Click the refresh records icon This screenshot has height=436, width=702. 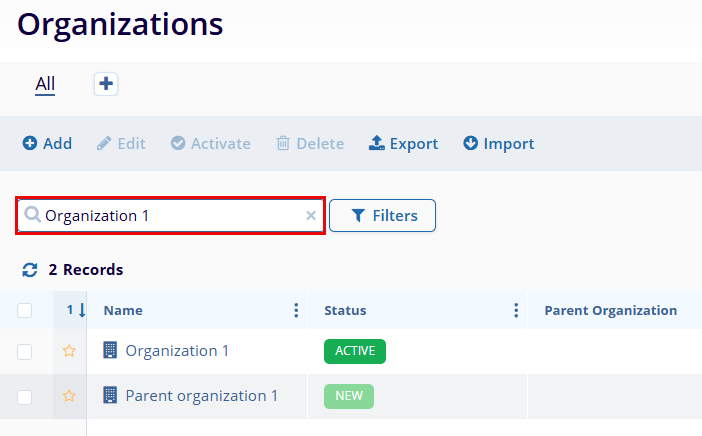pos(30,270)
